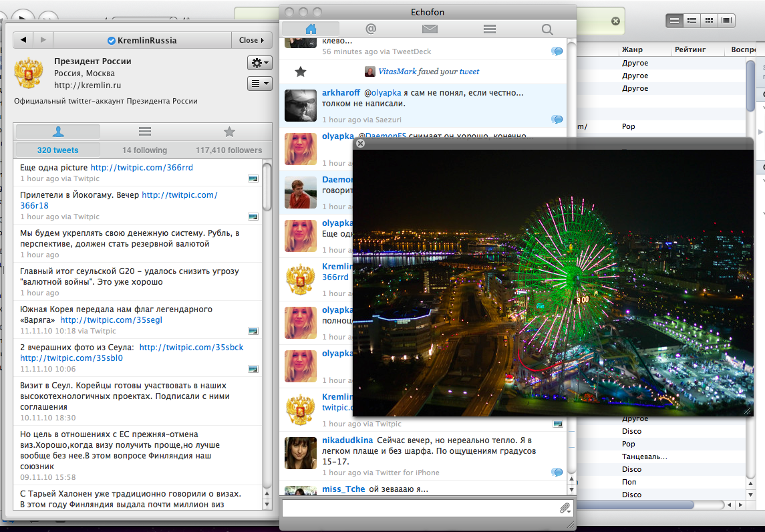Image resolution: width=765 pixels, height=532 pixels.
Task: Open the Echofon lists tab
Action: [490, 29]
